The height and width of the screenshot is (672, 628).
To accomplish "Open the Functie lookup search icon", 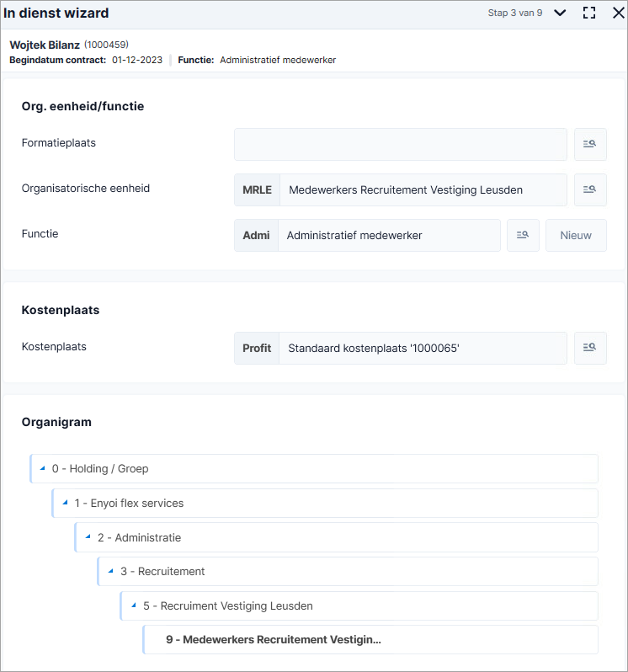I will (523, 235).
